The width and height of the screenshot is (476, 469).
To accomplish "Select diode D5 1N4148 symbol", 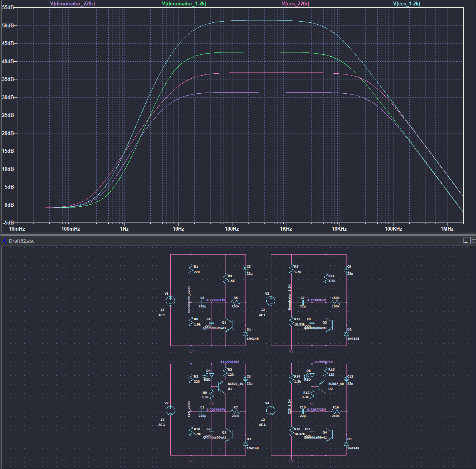I will (346, 444).
